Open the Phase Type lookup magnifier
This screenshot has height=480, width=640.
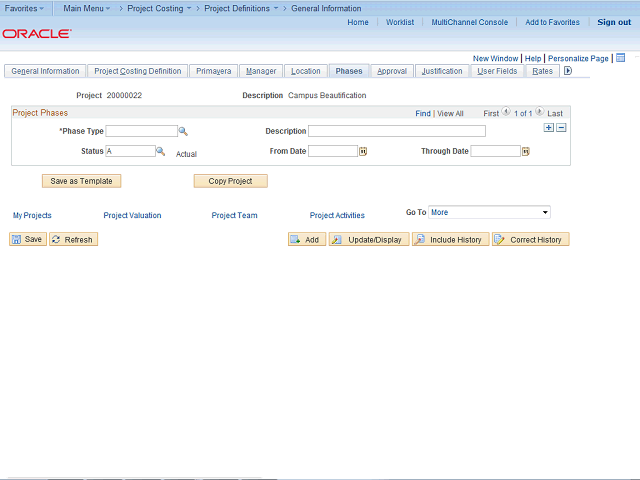pyautogui.click(x=183, y=131)
